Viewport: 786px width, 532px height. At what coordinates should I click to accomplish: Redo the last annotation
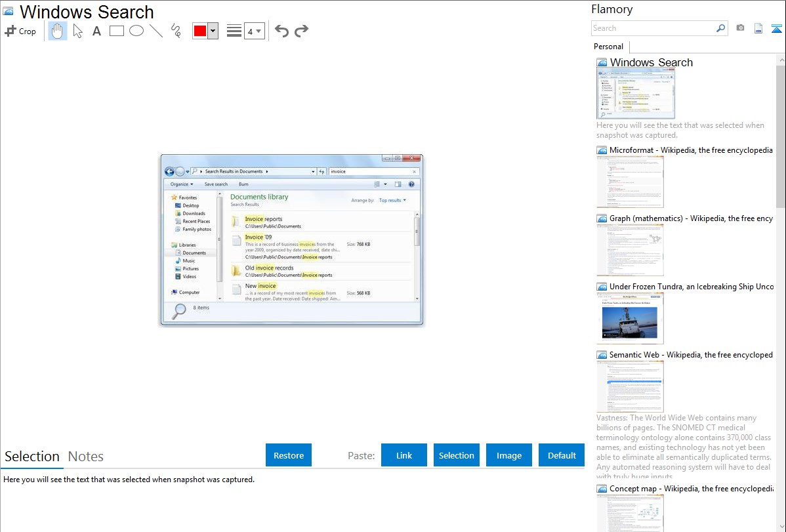[301, 31]
